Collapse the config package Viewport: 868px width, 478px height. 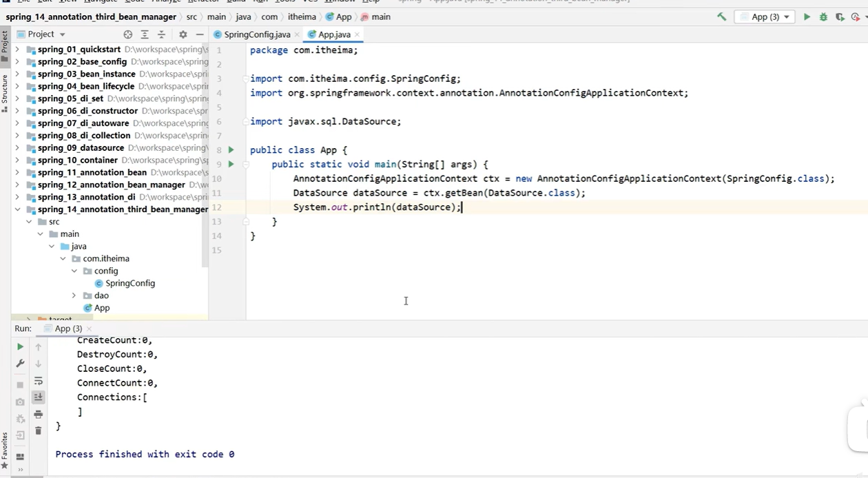click(74, 271)
